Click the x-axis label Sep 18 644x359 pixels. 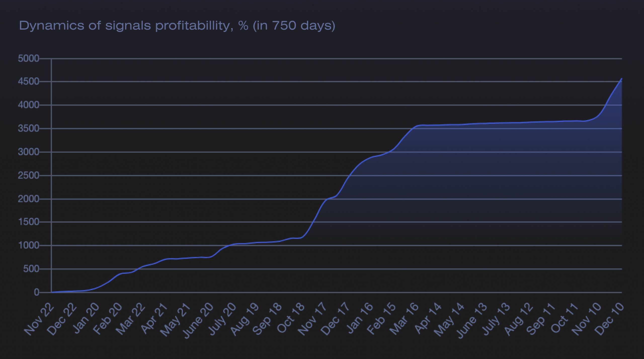(x=267, y=319)
